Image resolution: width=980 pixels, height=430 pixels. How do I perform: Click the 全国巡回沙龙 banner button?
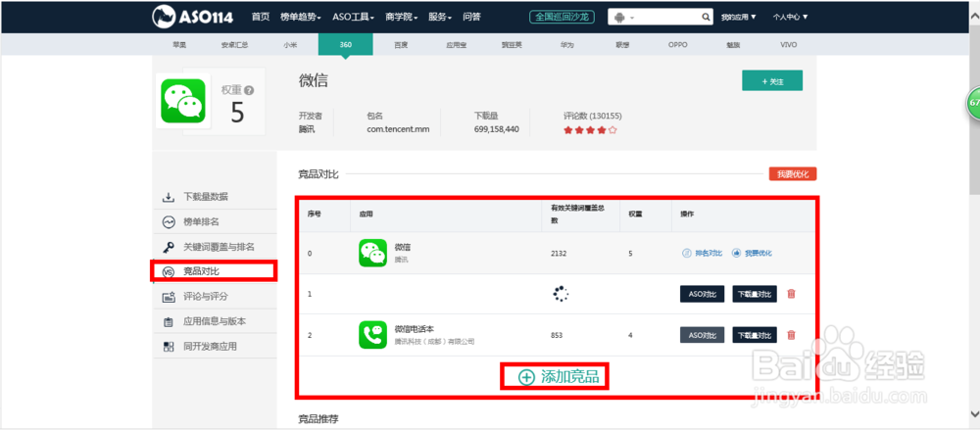pyautogui.click(x=562, y=17)
